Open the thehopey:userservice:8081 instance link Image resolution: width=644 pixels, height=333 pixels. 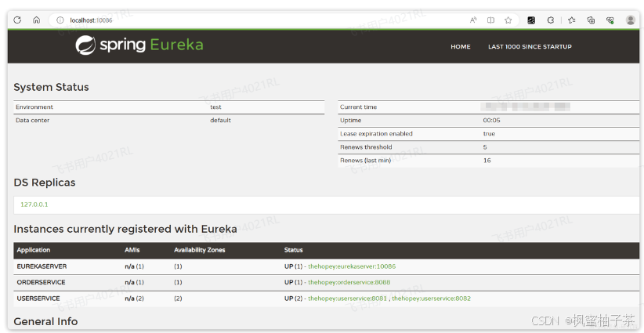(x=348, y=299)
